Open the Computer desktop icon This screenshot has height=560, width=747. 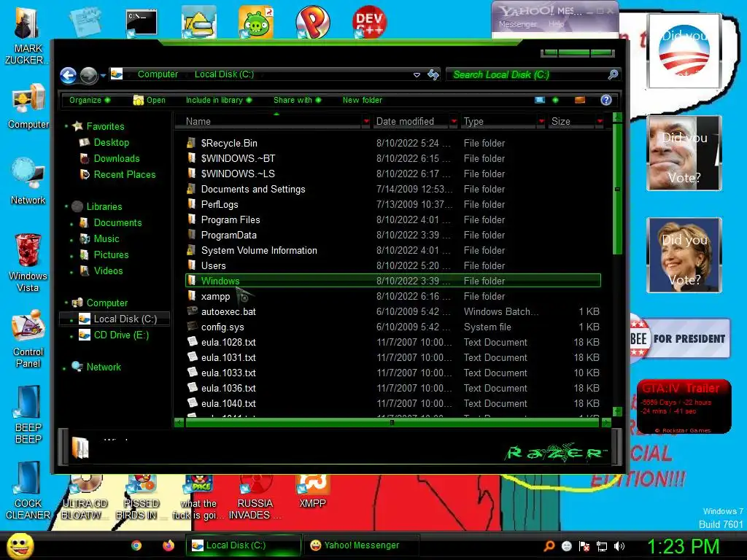point(28,106)
